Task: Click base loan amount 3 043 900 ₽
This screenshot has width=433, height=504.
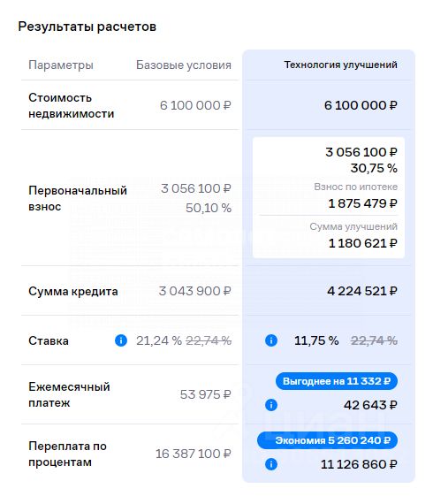Action: click(195, 291)
